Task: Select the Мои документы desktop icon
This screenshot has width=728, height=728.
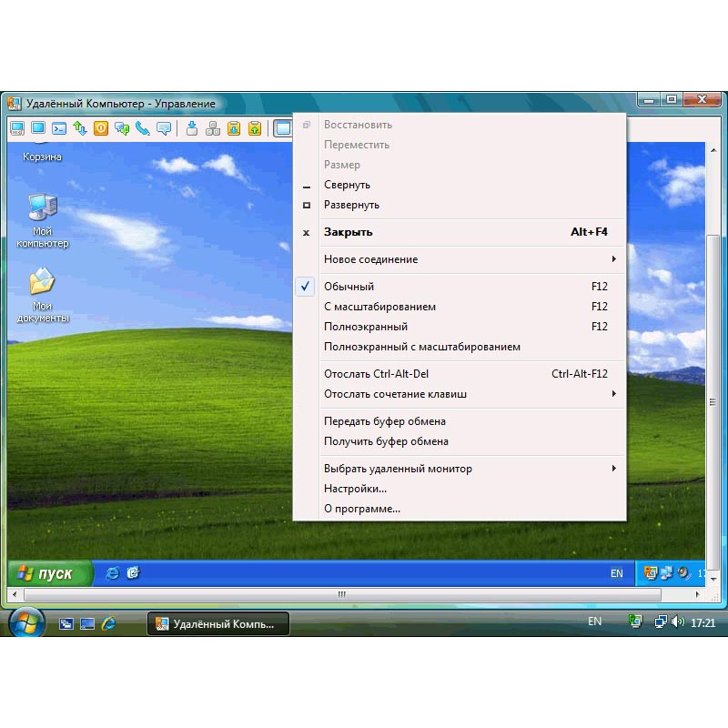Action: pyautogui.click(x=43, y=295)
